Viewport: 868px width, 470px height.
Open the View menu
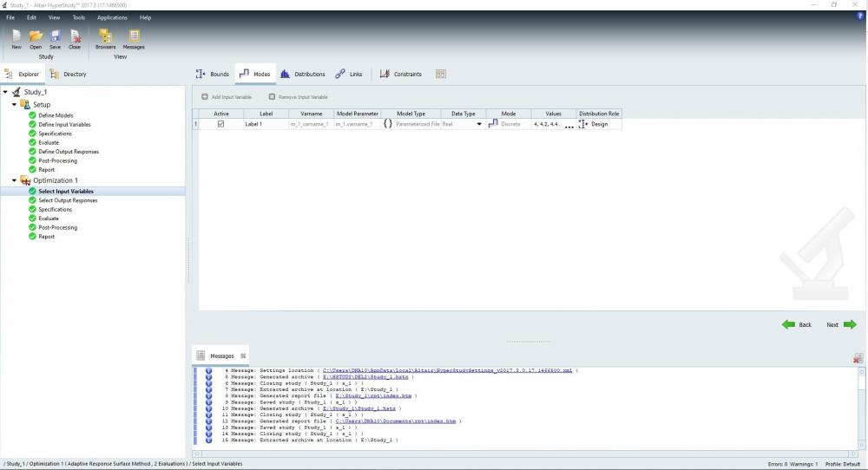pos(54,17)
